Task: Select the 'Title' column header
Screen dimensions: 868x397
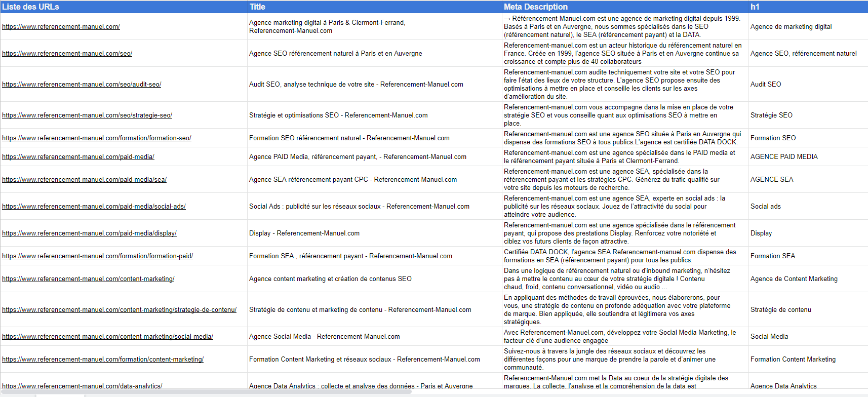Action: pyautogui.click(x=374, y=7)
